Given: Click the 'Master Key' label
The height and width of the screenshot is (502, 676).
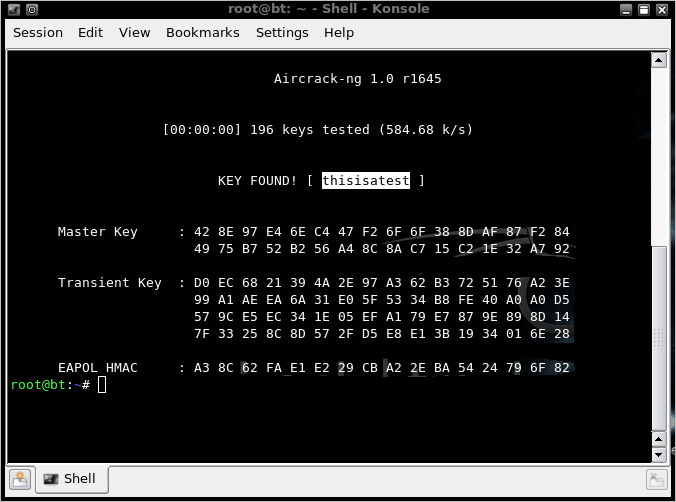Looking at the screenshot, I should point(98,232).
